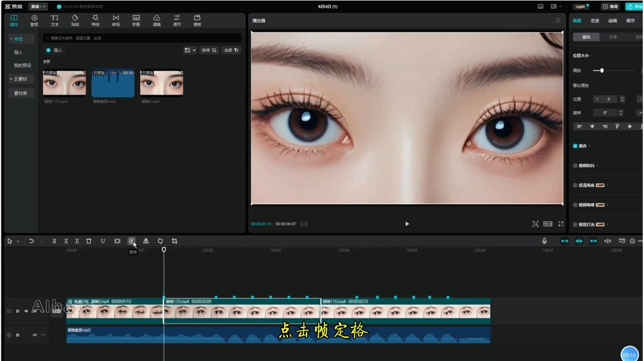The height and width of the screenshot is (361, 644).
Task: Click the microphone record icon
Action: (x=544, y=241)
